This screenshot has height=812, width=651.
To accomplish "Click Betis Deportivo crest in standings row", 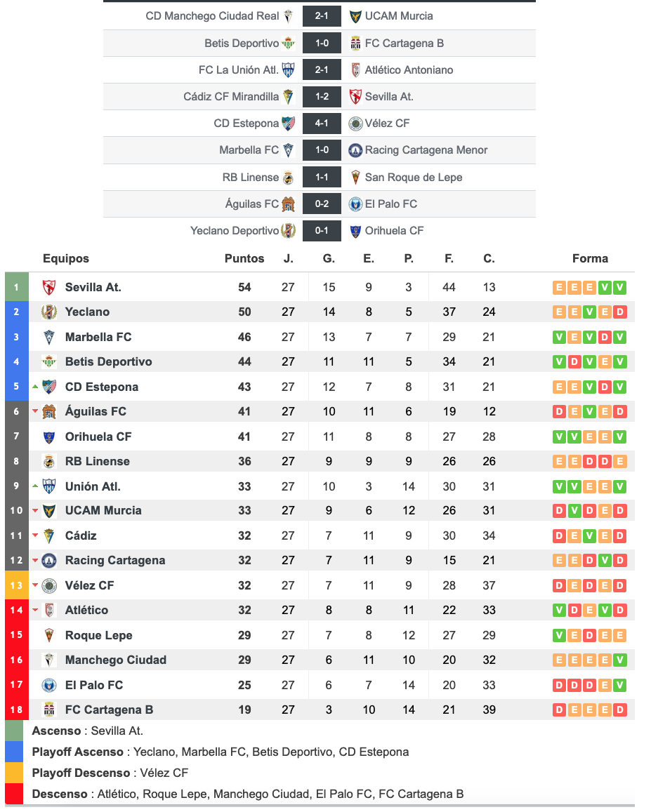I will (49, 361).
